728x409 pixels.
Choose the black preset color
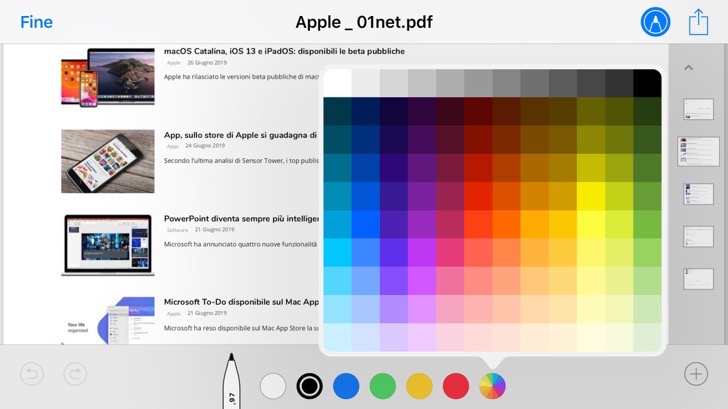[x=309, y=386]
